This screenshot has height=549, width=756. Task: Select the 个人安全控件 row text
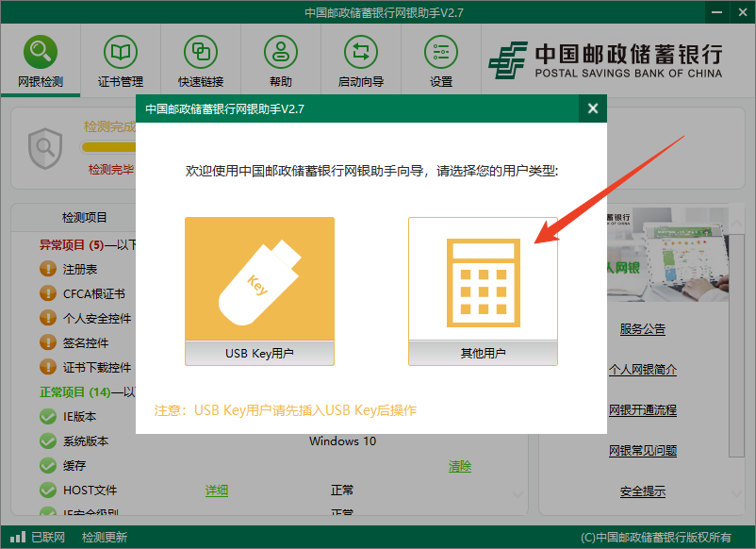pyautogui.click(x=97, y=319)
